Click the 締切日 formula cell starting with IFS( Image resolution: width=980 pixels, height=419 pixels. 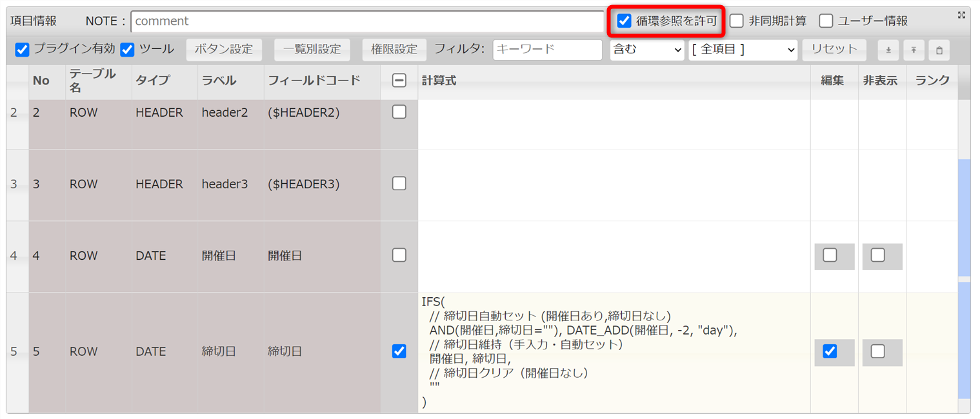point(613,352)
